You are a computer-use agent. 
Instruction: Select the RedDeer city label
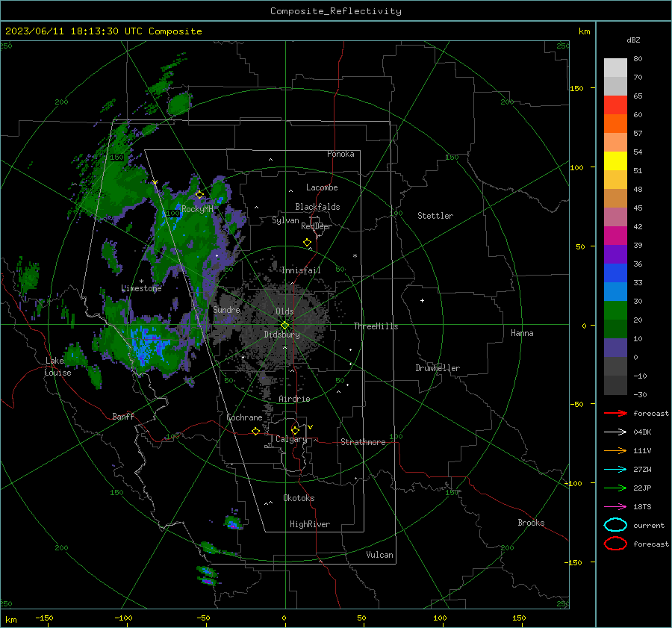317,226
